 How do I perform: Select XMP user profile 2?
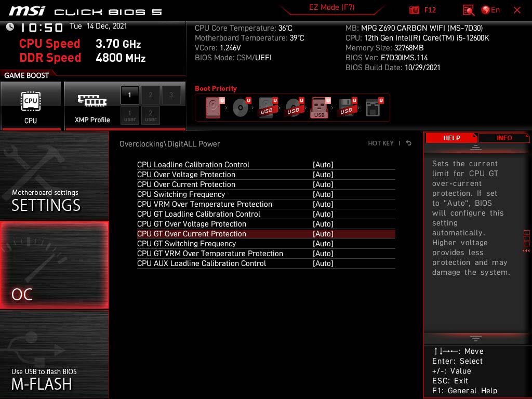tap(150, 115)
